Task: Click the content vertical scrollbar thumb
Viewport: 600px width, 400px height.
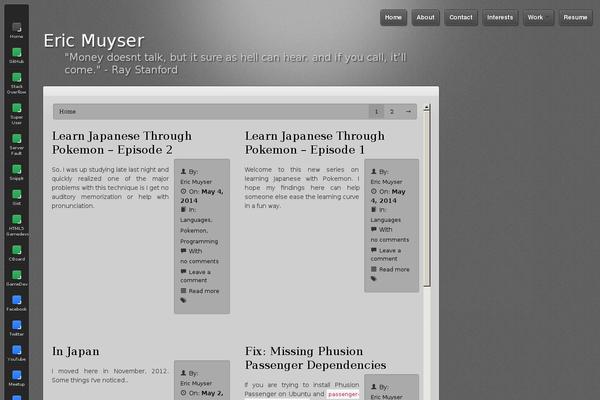Action: 427,199
